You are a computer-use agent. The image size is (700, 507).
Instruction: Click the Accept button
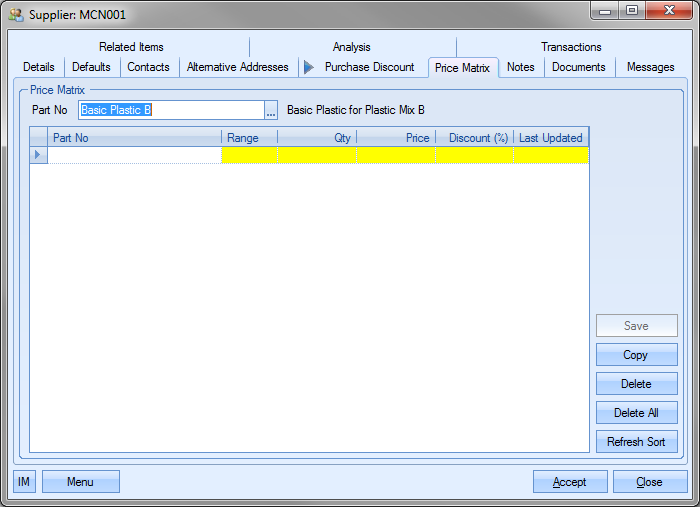(x=570, y=482)
